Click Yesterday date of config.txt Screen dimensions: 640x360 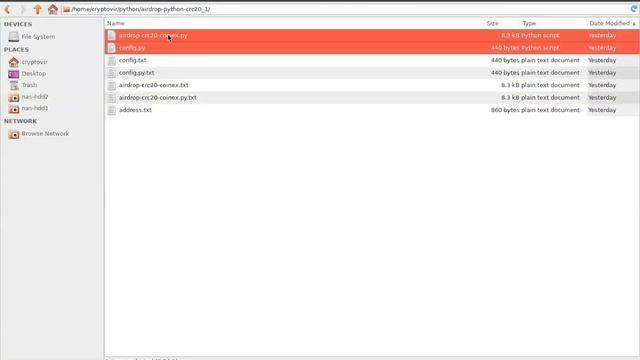[x=602, y=60]
